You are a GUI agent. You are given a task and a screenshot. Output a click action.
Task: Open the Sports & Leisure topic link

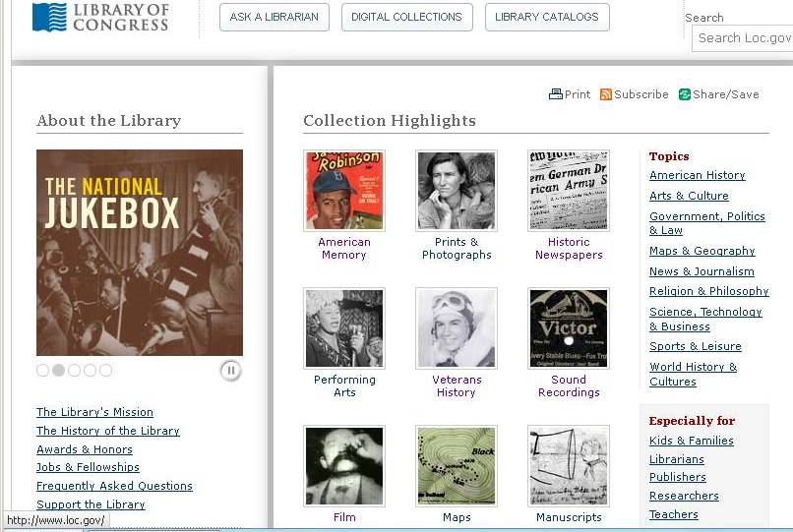point(696,346)
